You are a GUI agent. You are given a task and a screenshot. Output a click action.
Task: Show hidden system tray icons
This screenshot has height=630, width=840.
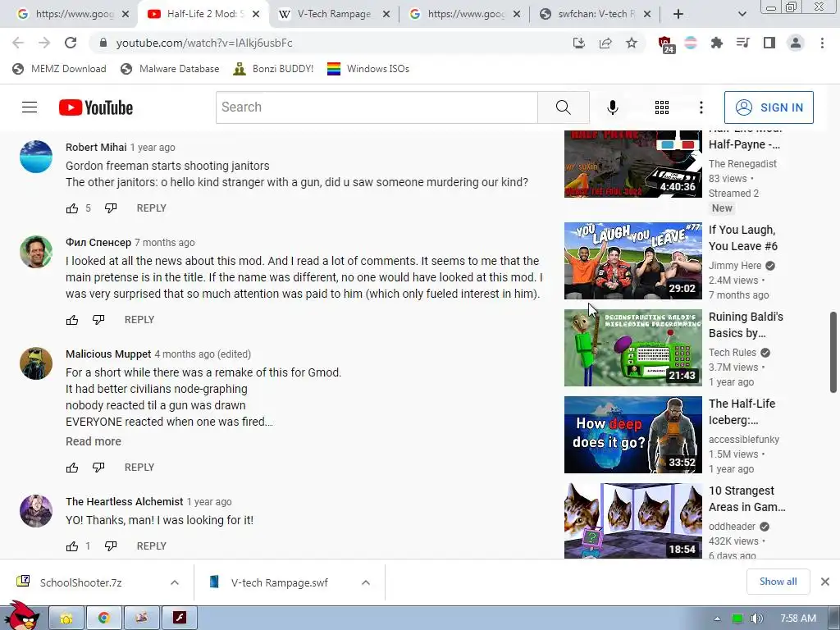pos(717,619)
